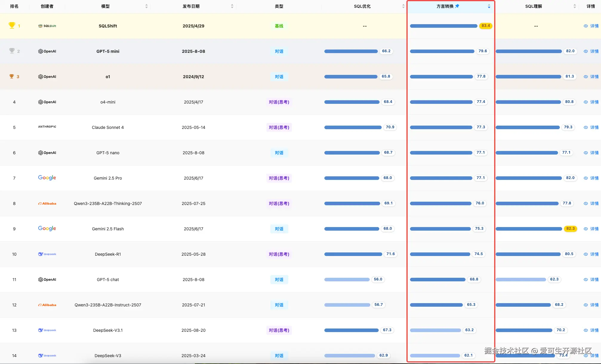Click the pin icon in 方言转换 header
This screenshot has width=601, height=364.
(457, 6)
